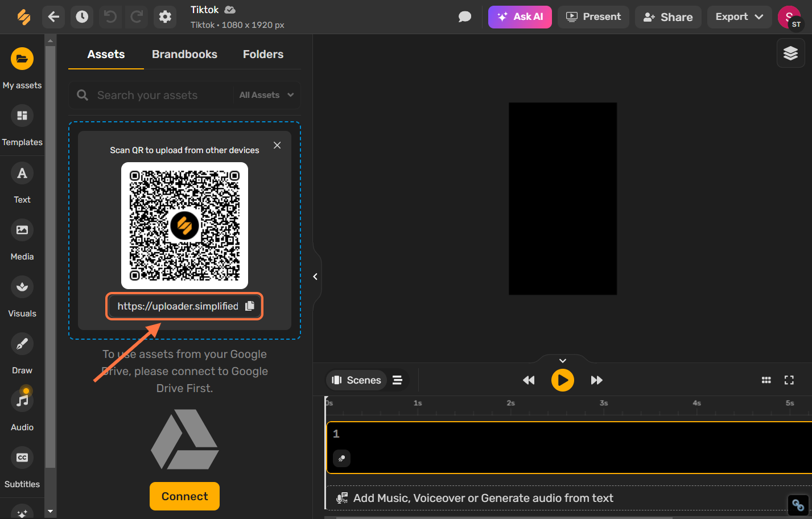Open version history clock icon

[x=82, y=17]
